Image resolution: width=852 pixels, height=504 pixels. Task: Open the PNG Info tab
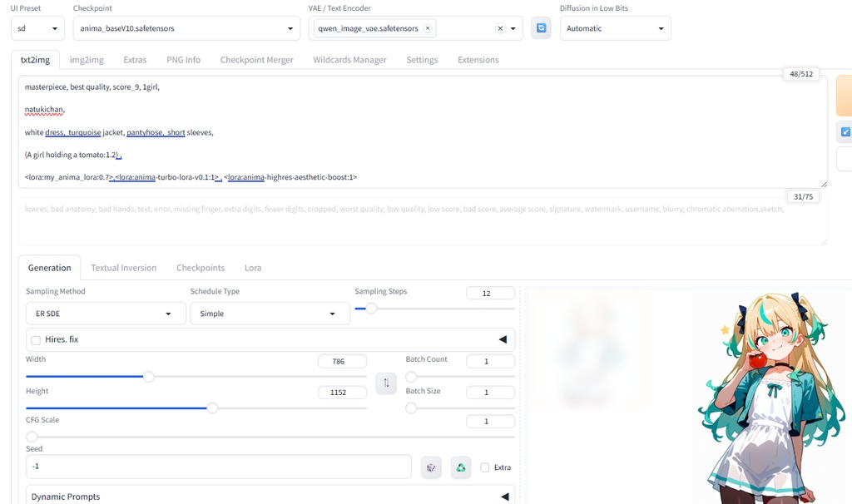coord(183,60)
